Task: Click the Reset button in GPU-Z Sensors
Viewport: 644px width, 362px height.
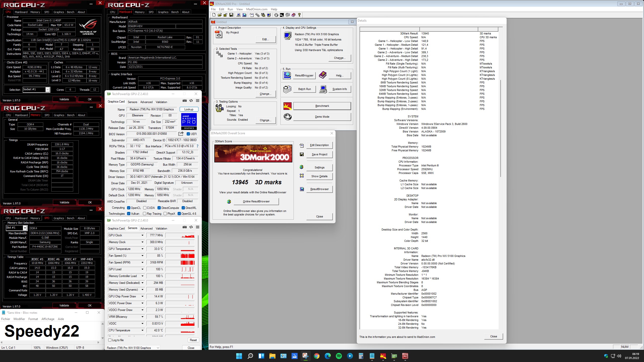Action: click(193, 340)
